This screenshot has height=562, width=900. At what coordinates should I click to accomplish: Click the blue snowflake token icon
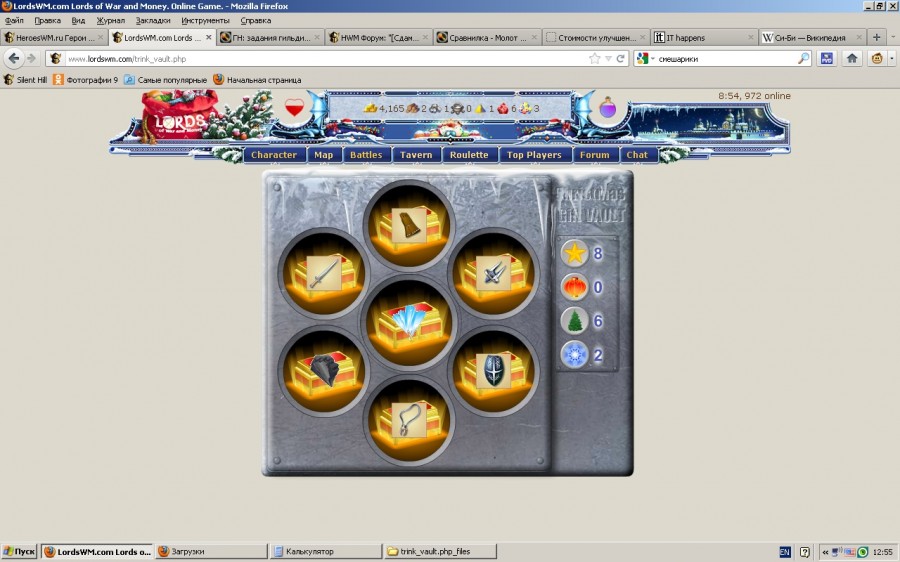coord(575,354)
